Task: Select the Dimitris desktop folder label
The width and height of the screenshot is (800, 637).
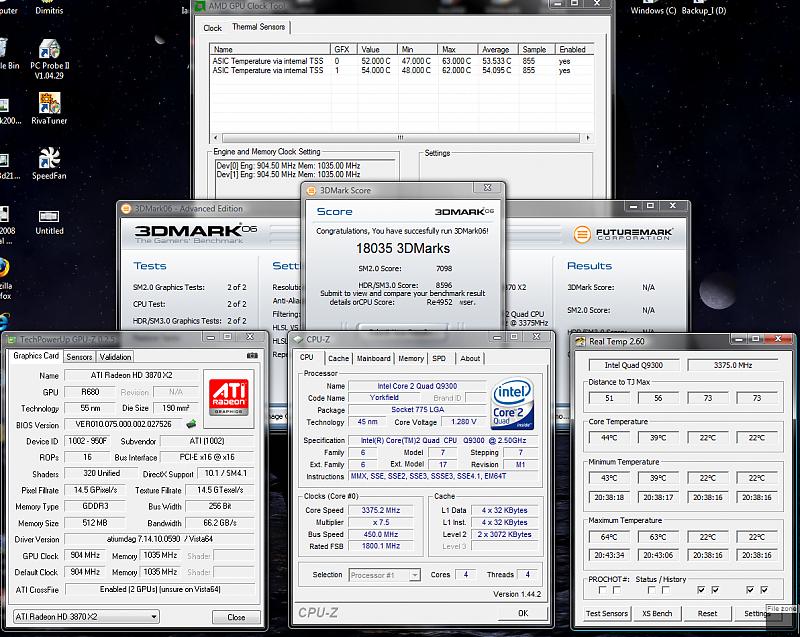Action: coord(49,10)
